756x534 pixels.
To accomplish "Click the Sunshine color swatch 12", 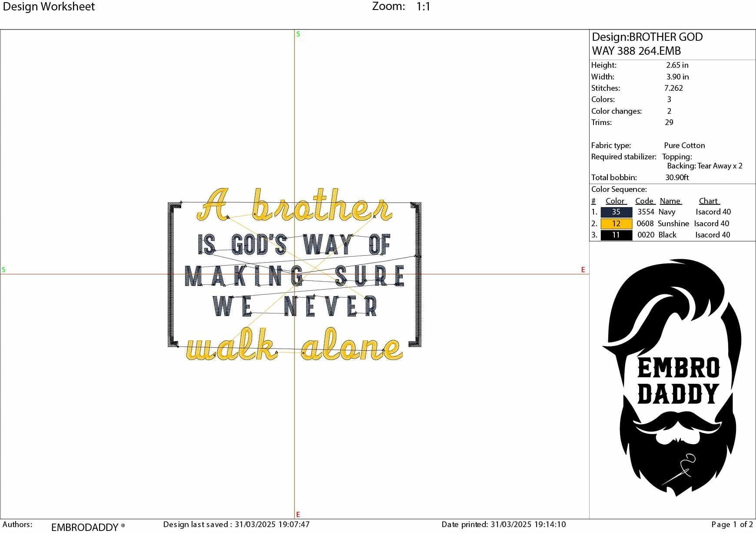I will pyautogui.click(x=616, y=224).
